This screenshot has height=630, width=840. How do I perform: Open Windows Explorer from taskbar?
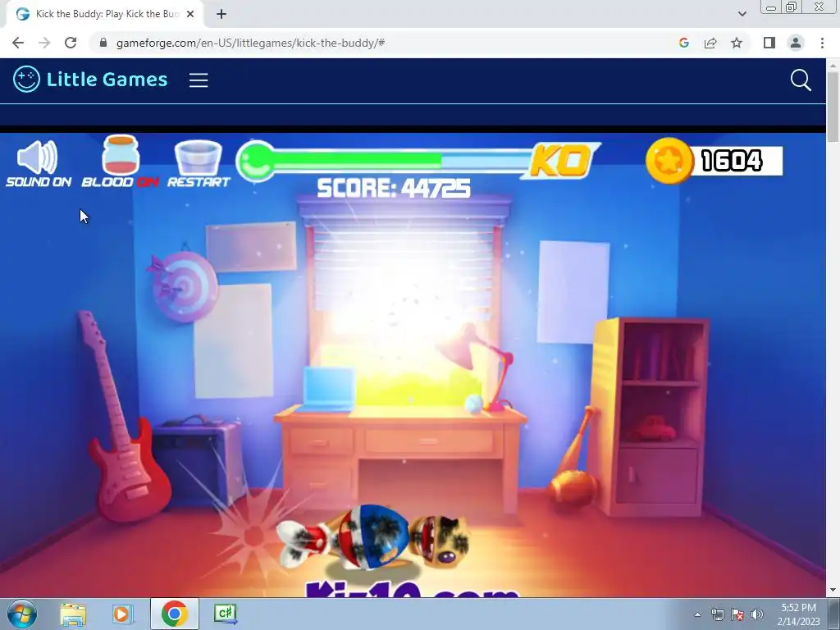pos(73,614)
